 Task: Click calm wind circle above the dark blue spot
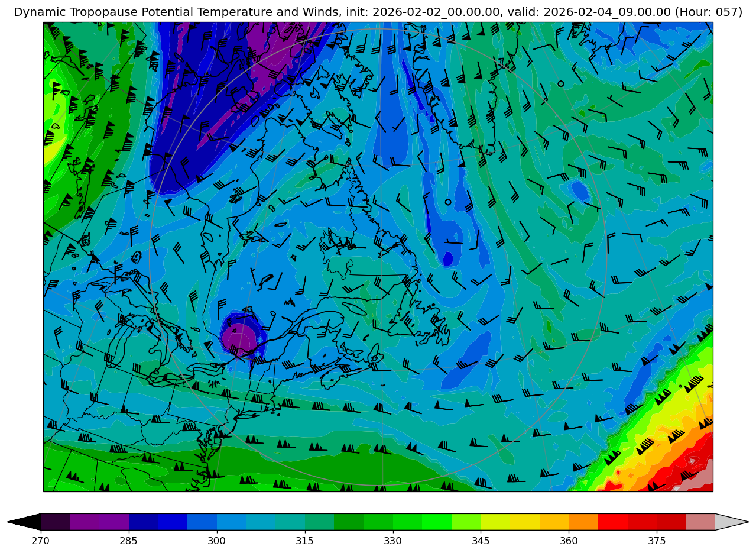(x=448, y=202)
